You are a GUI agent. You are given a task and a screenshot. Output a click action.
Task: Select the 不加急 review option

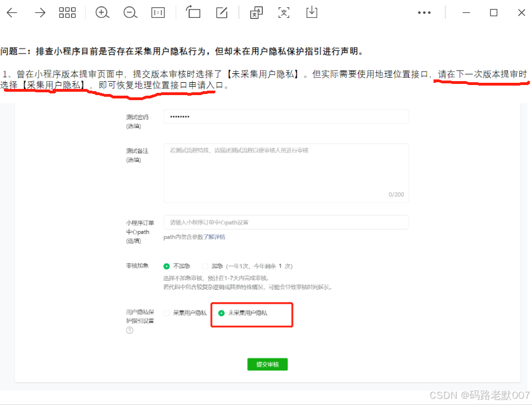coord(167,266)
